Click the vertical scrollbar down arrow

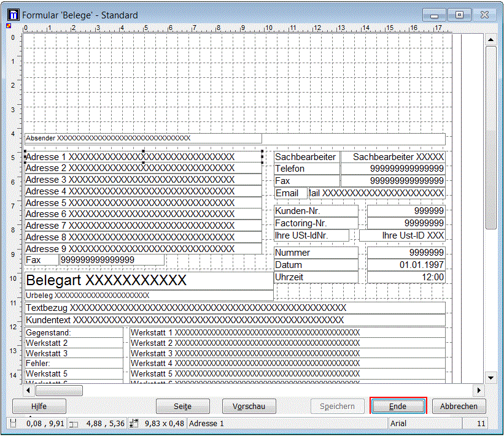coord(491,378)
